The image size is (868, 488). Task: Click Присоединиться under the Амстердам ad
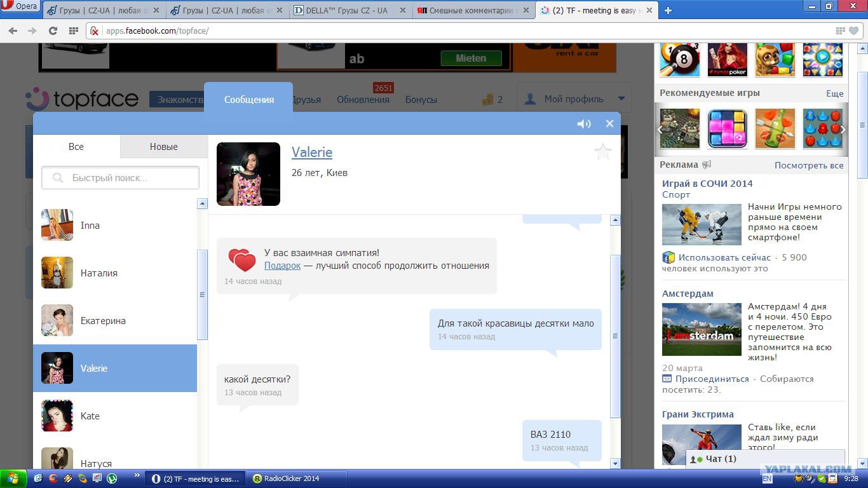tap(712, 379)
